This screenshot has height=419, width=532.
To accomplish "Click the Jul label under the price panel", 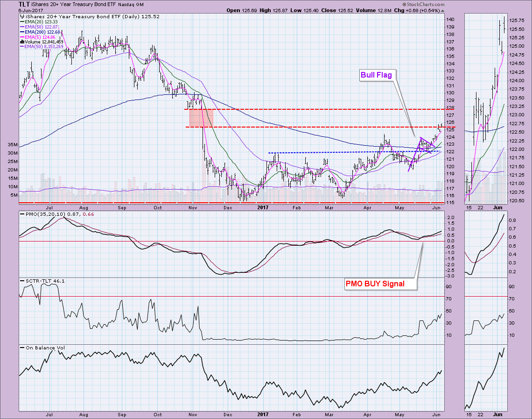I will click(49, 208).
